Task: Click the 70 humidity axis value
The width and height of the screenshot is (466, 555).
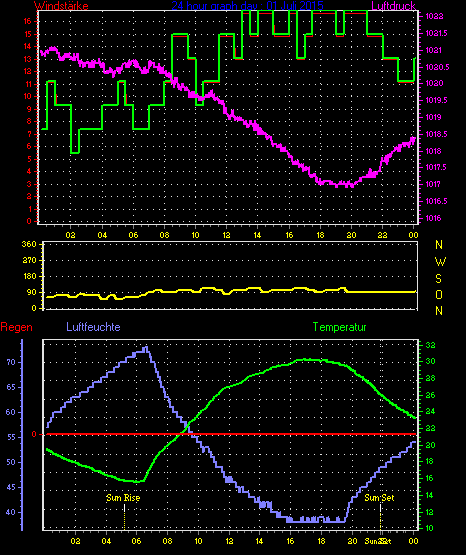Action: 11,362
